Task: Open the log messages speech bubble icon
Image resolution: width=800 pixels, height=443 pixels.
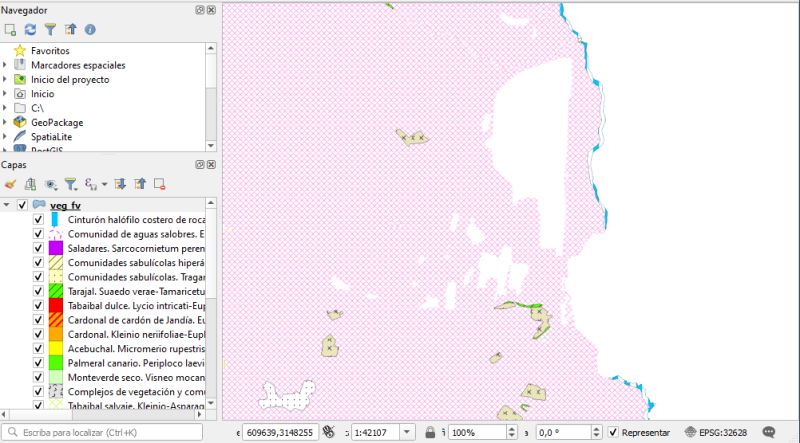Action: coord(768,432)
